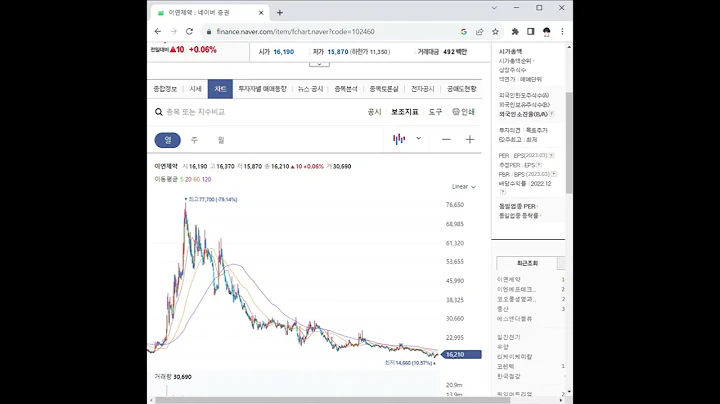Open the 시세 tab
Image resolution: width=720 pixels, height=404 pixels.
click(x=196, y=89)
